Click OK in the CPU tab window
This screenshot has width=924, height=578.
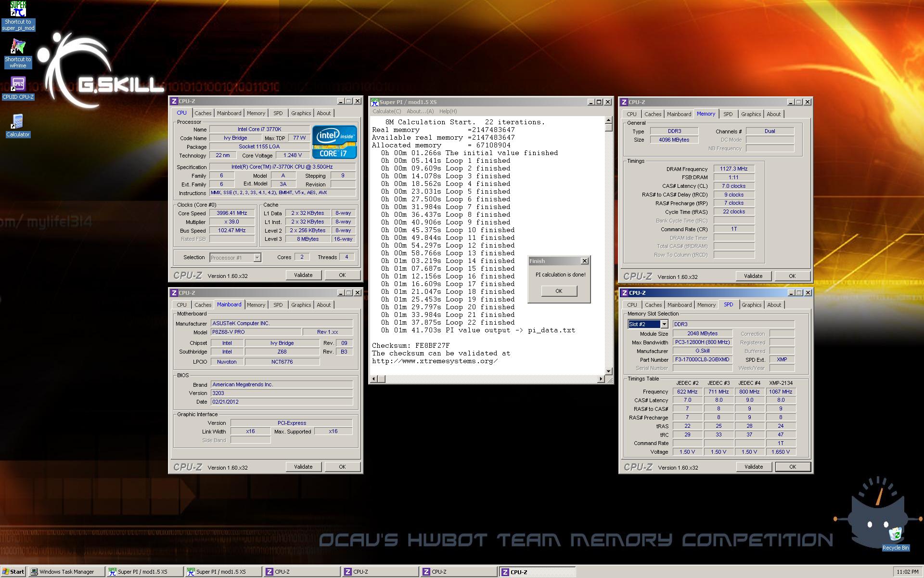pos(342,275)
